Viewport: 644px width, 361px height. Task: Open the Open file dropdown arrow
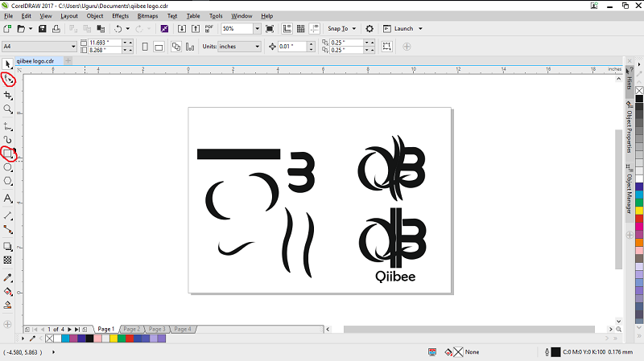(31, 29)
